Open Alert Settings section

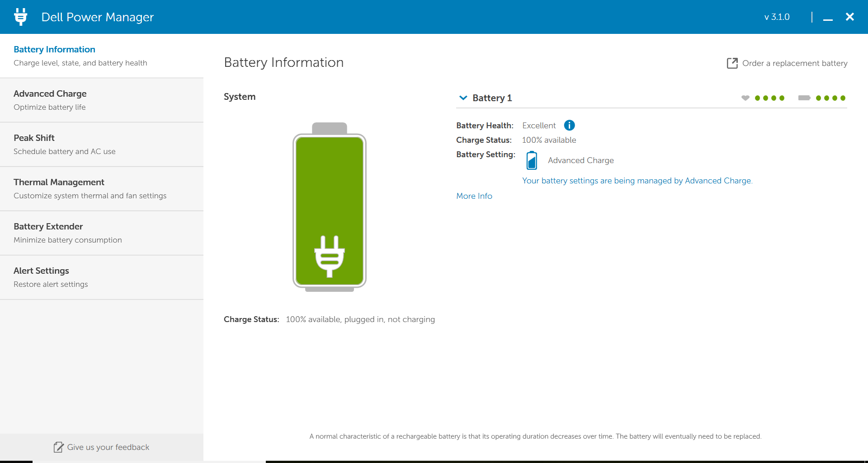(102, 277)
